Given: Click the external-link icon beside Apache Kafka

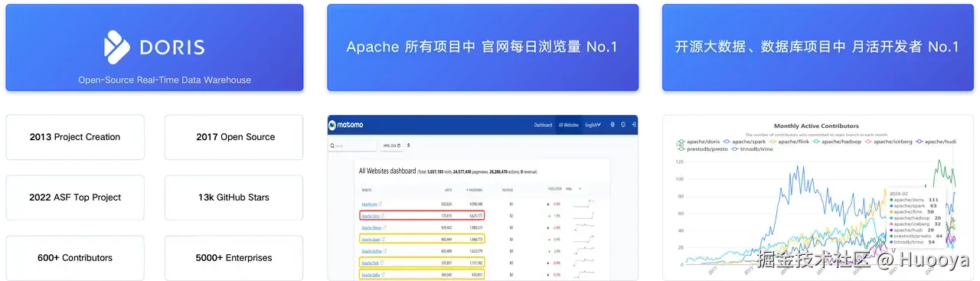Looking at the screenshot, I should [382, 273].
